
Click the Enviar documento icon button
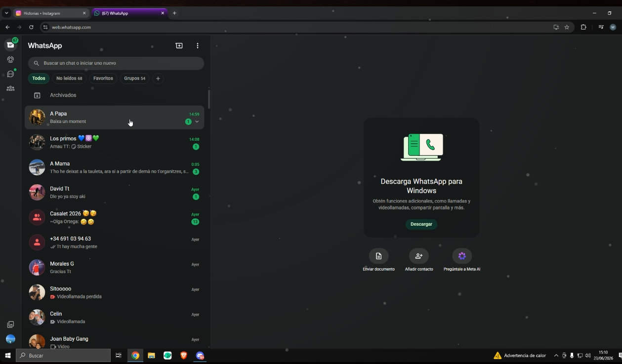click(378, 256)
